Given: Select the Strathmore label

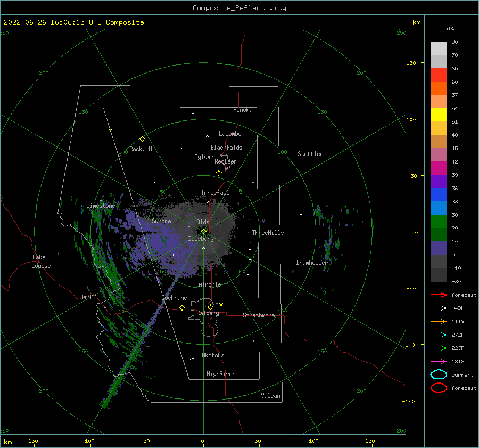Looking at the screenshot, I should click(259, 315).
